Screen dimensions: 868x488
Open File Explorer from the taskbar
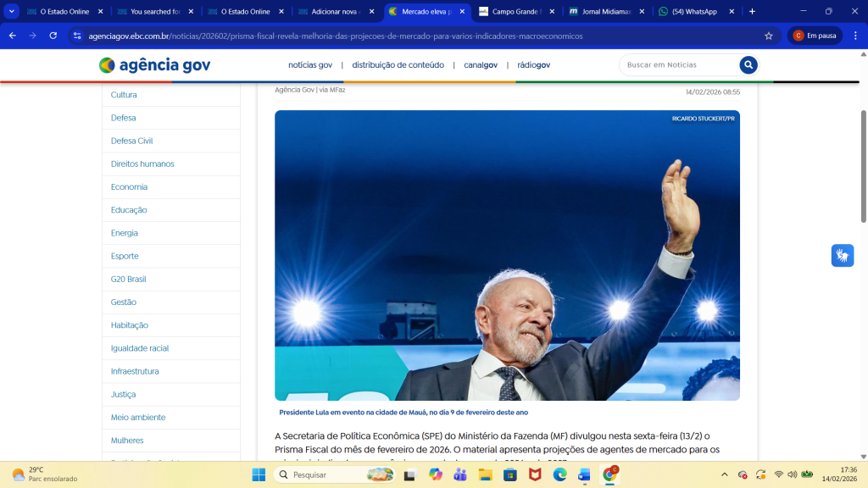tap(485, 474)
